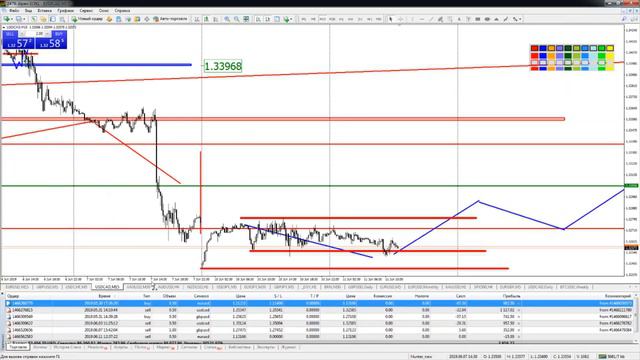Switch chart to candlesticks type
Screen dimensions: 640x360
pos(206,19)
